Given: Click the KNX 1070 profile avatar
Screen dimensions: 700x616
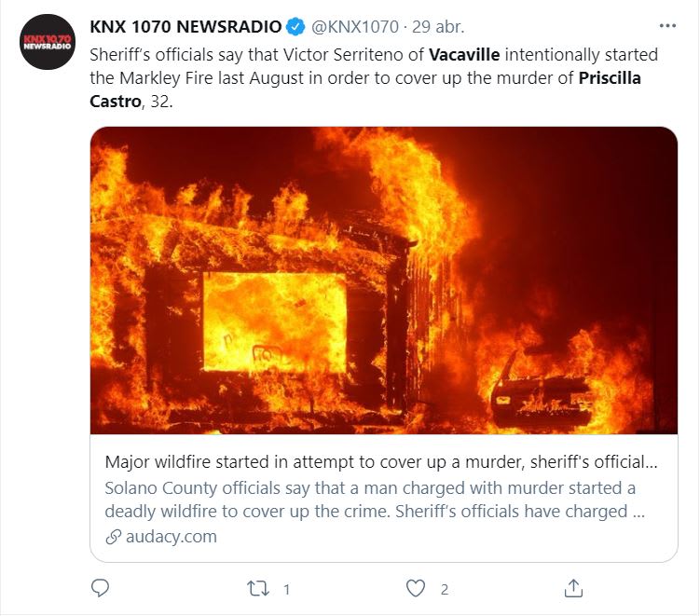Looking at the screenshot, I should [48, 42].
